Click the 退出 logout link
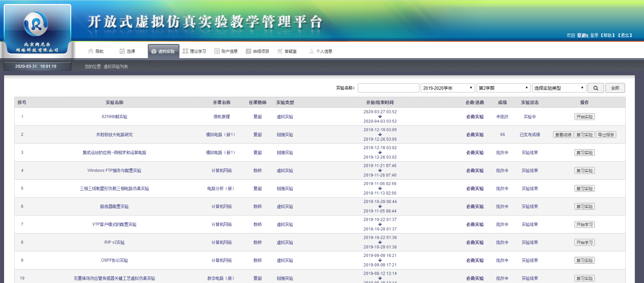644x283 pixels. click(x=625, y=35)
